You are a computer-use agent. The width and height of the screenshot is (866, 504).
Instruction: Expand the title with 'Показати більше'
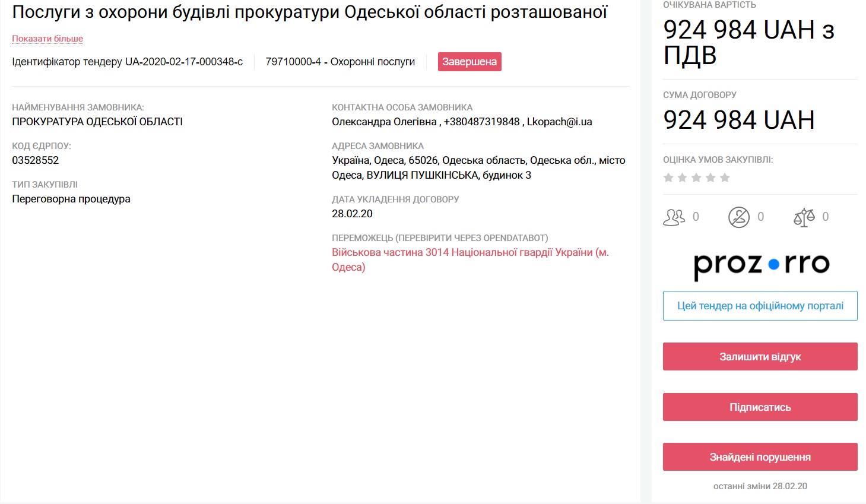click(47, 39)
